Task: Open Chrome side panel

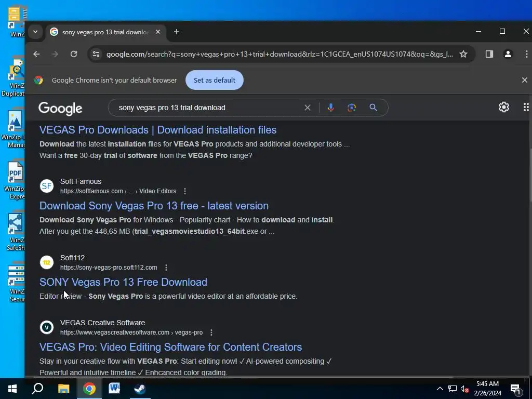Action: tap(489, 54)
